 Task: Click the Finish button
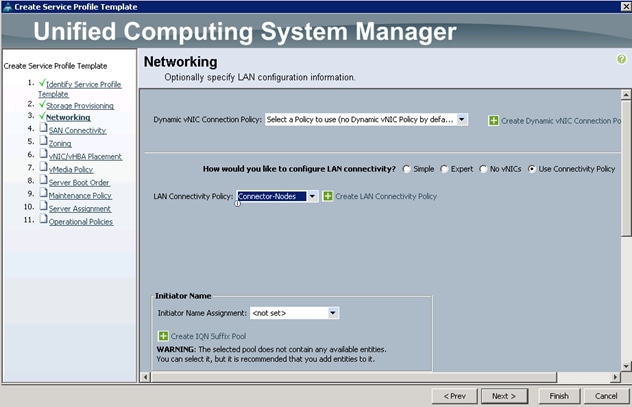pyautogui.click(x=559, y=396)
